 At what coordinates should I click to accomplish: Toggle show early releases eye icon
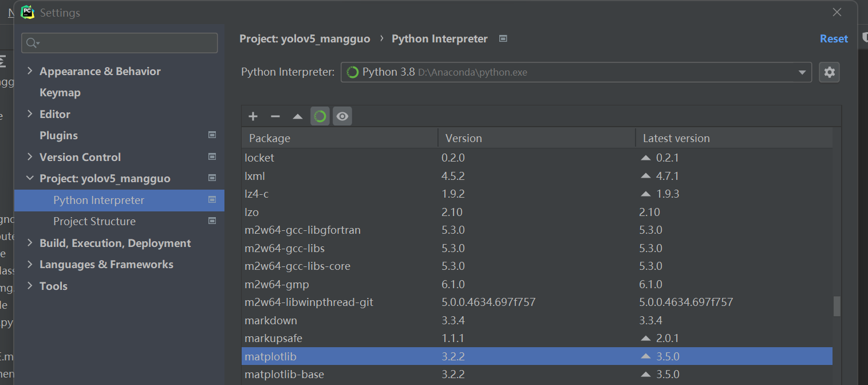tap(342, 116)
